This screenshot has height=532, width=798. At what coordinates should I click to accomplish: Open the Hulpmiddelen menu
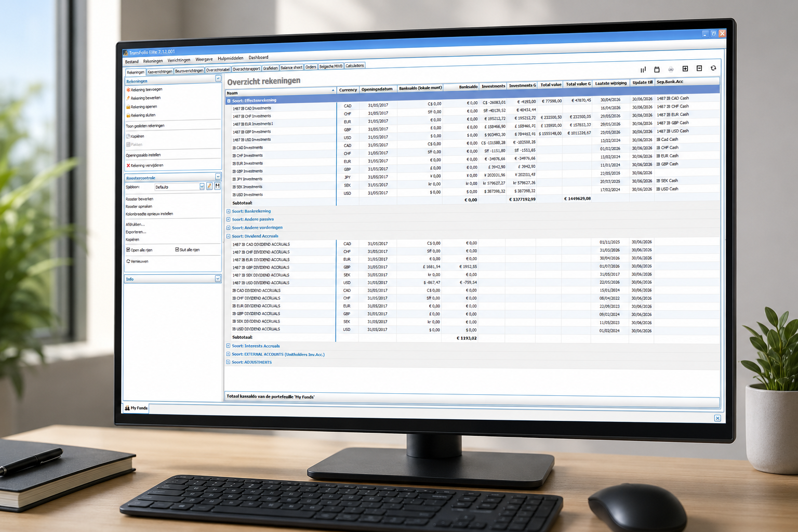231,58
